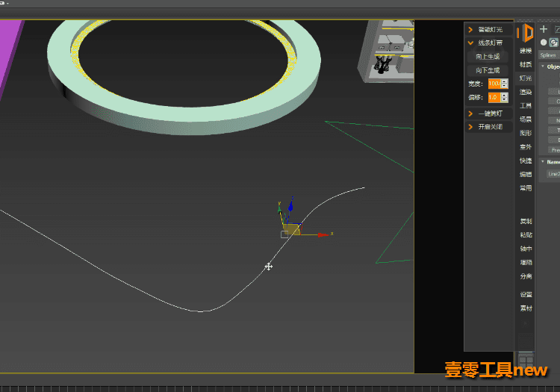Click the orange plugin logo icon
The width and height of the screenshot is (560, 392).
coord(526,33)
